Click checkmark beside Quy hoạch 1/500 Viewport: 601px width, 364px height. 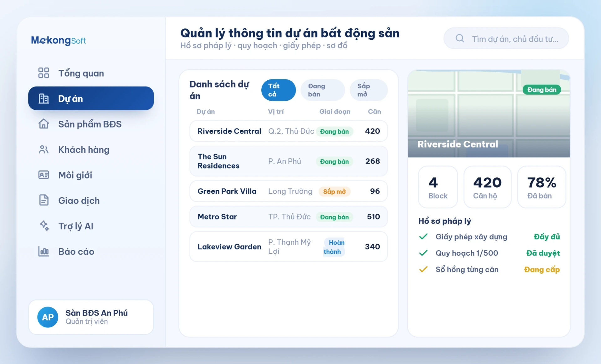pos(423,253)
